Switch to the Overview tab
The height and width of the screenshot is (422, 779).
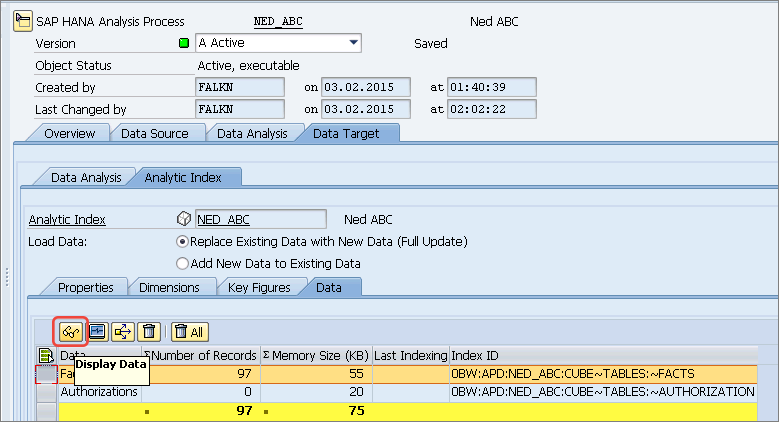point(69,134)
